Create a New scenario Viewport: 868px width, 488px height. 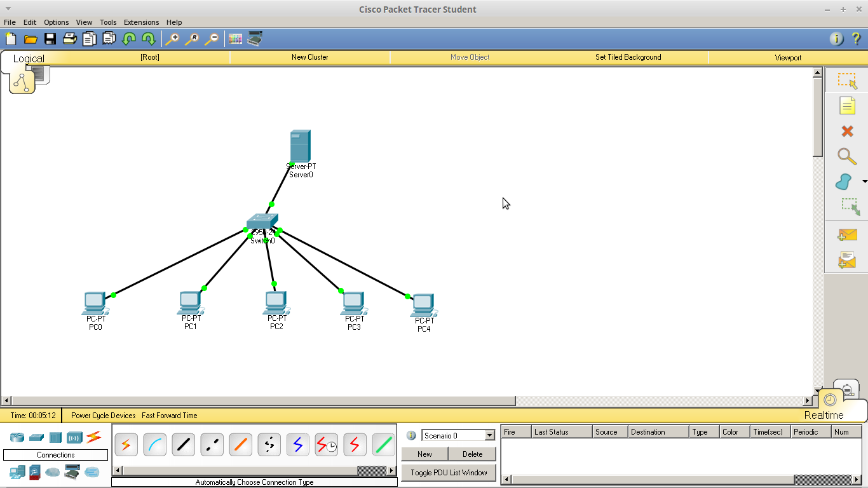point(424,454)
